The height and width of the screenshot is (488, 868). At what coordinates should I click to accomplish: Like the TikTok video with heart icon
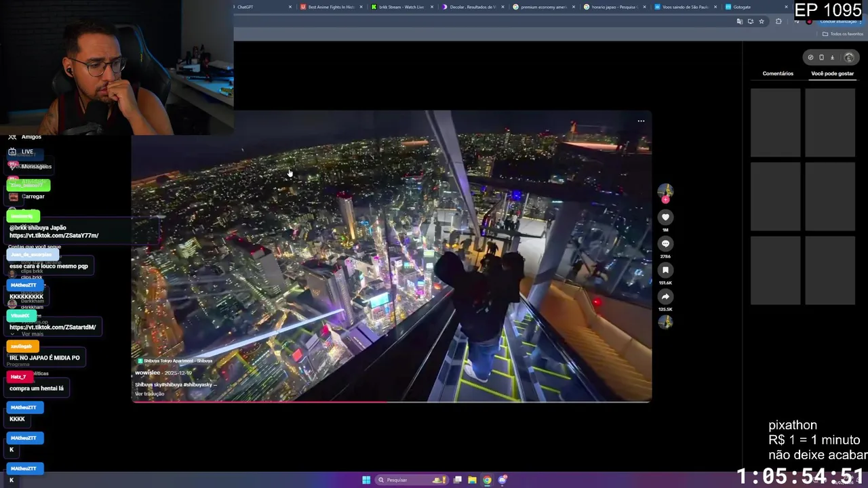665,217
